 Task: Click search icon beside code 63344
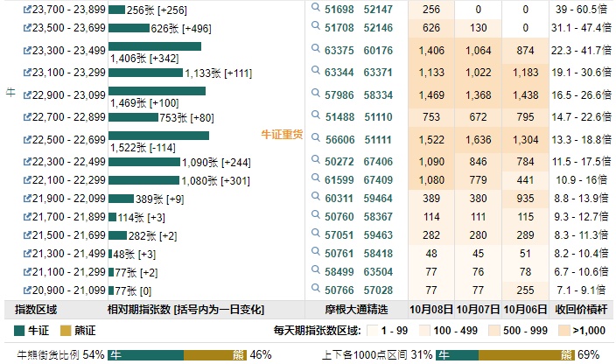coord(316,71)
